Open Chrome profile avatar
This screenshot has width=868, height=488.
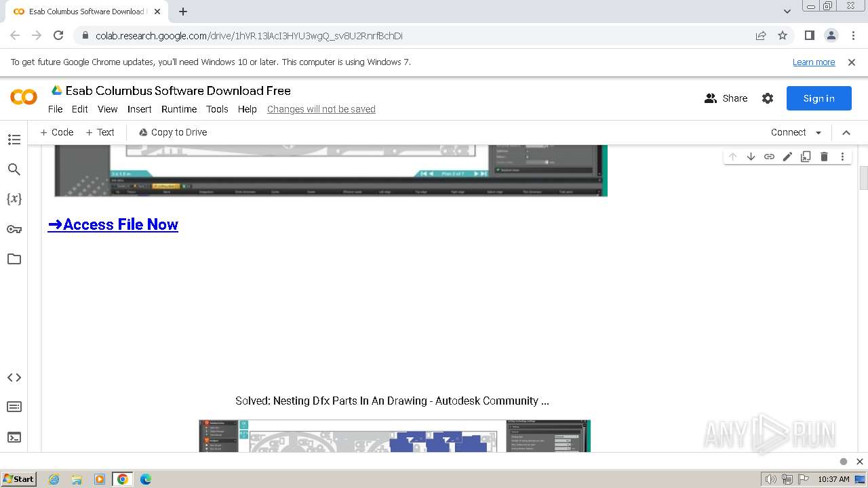click(x=831, y=35)
